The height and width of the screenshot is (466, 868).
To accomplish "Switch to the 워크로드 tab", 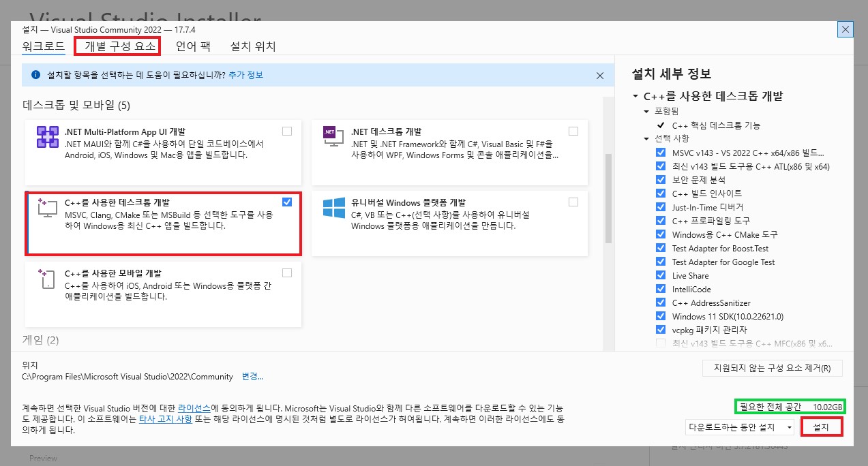I will tap(44, 46).
